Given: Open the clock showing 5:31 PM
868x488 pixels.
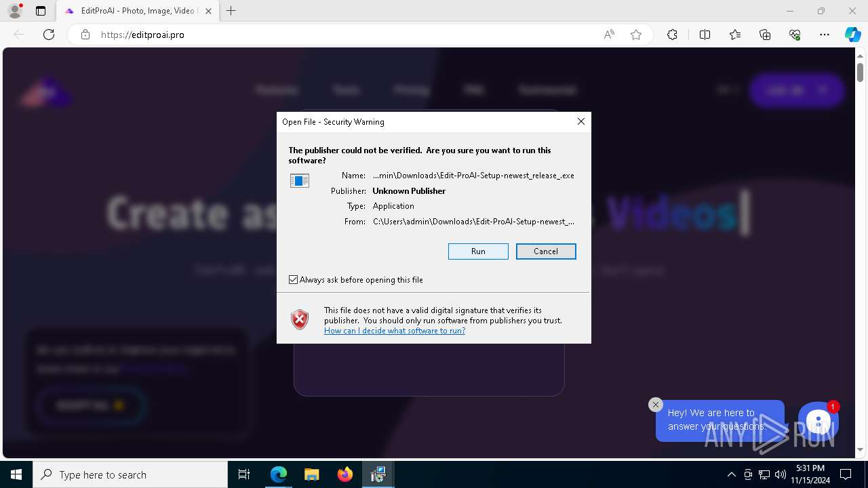Looking at the screenshot, I should pyautogui.click(x=810, y=474).
